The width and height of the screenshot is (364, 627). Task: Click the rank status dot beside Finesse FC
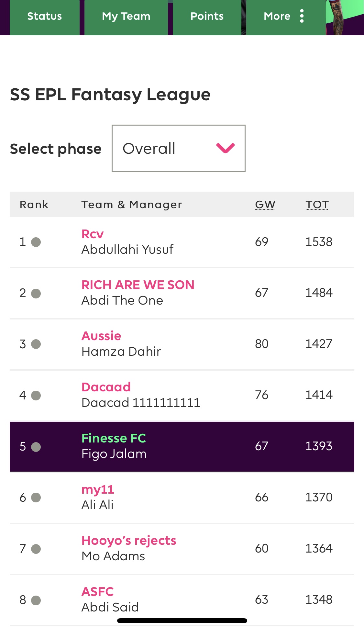click(x=36, y=447)
